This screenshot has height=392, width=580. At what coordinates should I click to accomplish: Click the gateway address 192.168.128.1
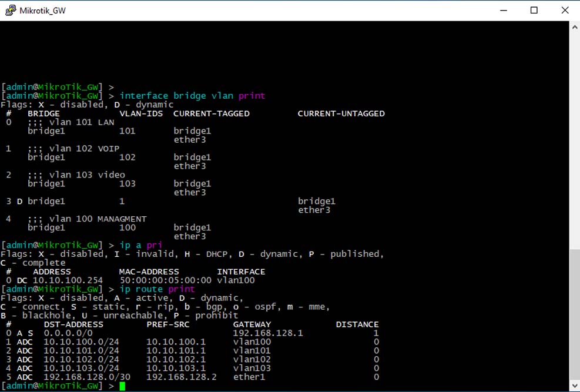click(267, 333)
